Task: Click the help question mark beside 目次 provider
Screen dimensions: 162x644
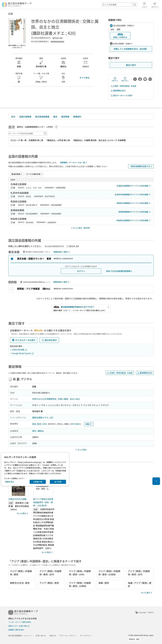Action: (56, 127)
